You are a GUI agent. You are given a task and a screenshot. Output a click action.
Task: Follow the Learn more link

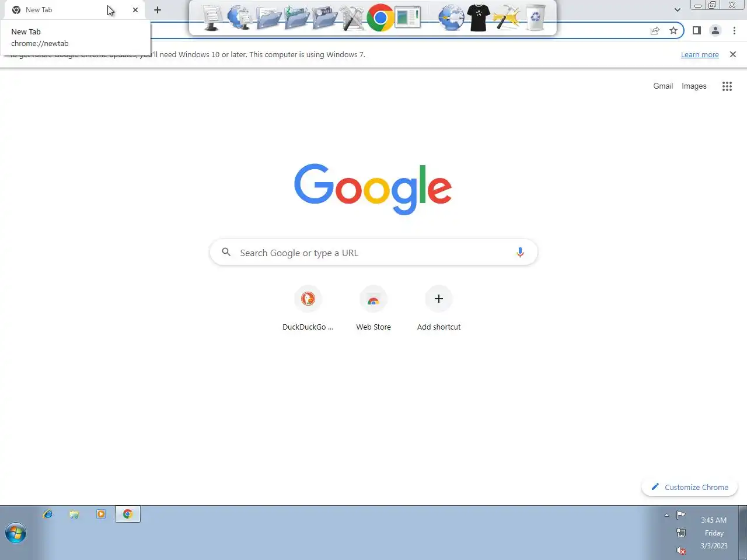(x=700, y=55)
